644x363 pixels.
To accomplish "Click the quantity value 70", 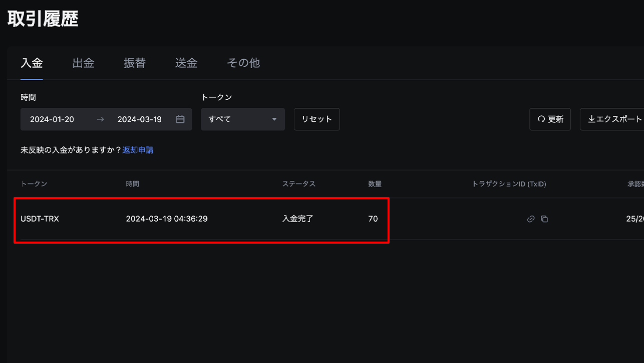I will [373, 219].
